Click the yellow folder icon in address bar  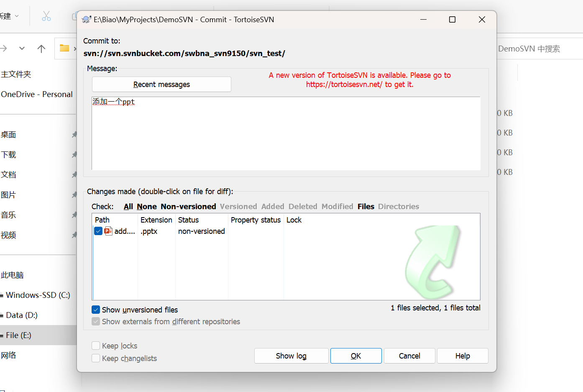coord(64,48)
